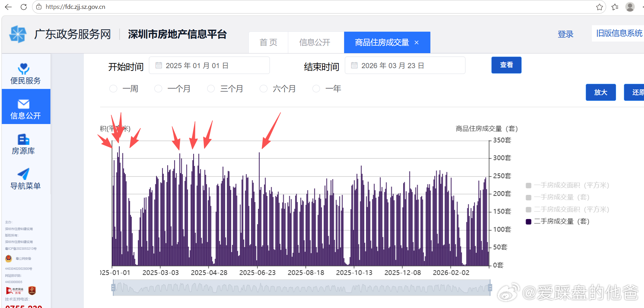
Task: Open the 登录 login link
Action: tap(566, 34)
